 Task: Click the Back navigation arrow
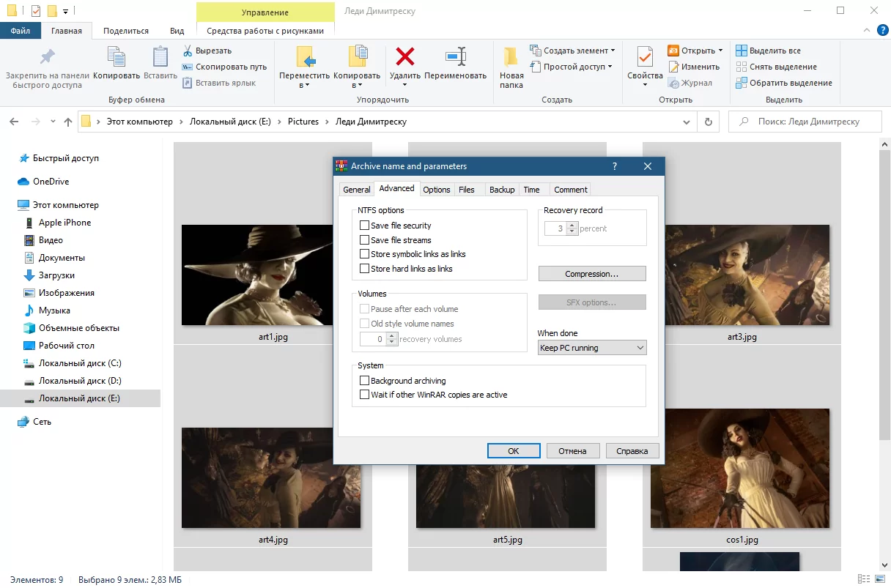point(14,122)
